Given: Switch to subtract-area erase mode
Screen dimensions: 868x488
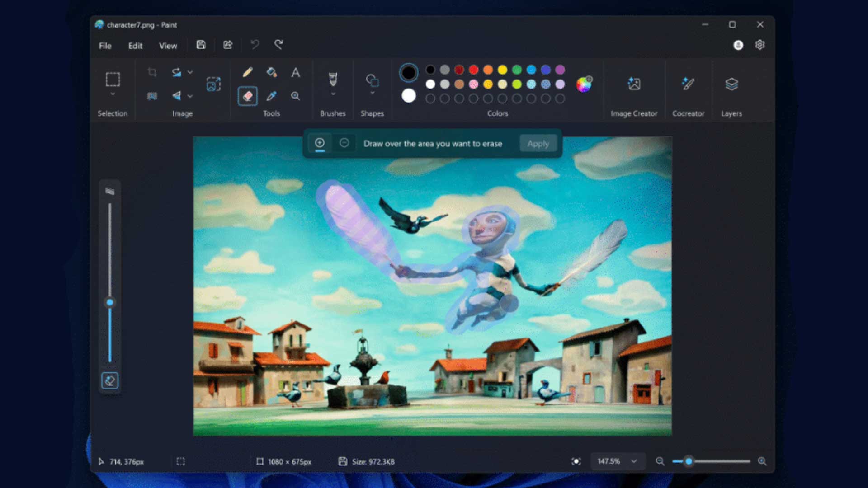Looking at the screenshot, I should point(344,143).
